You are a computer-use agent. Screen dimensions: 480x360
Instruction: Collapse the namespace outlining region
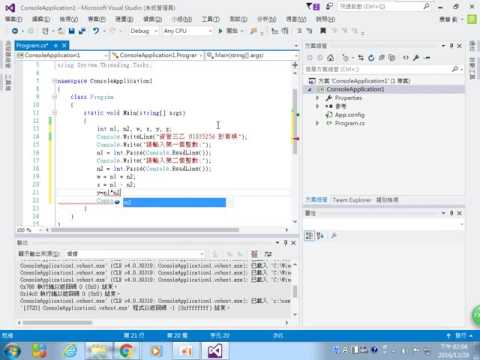tap(54, 81)
